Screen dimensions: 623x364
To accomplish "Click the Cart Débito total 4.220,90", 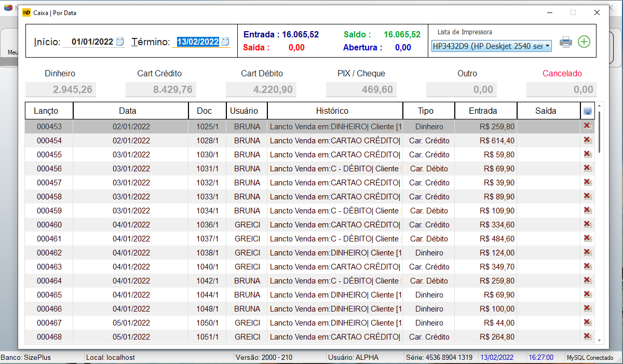I will (x=261, y=90).
